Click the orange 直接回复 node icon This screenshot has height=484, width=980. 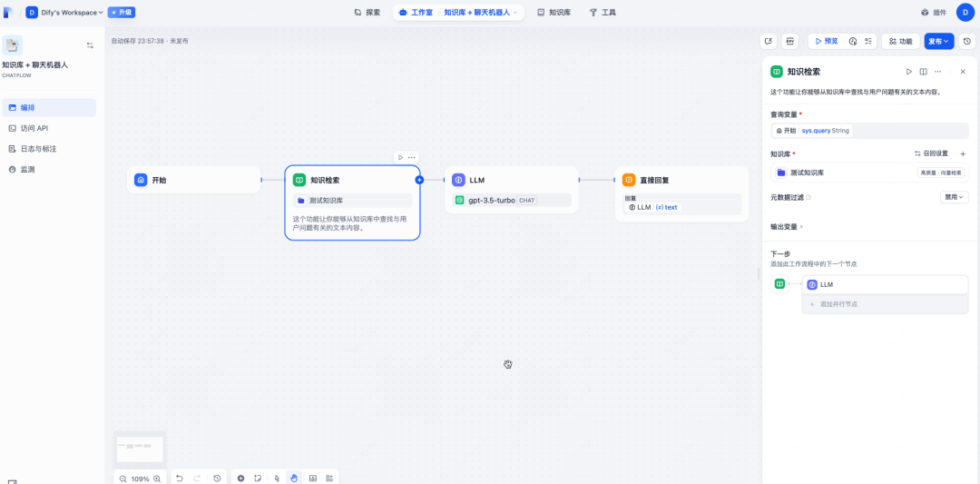click(x=629, y=180)
